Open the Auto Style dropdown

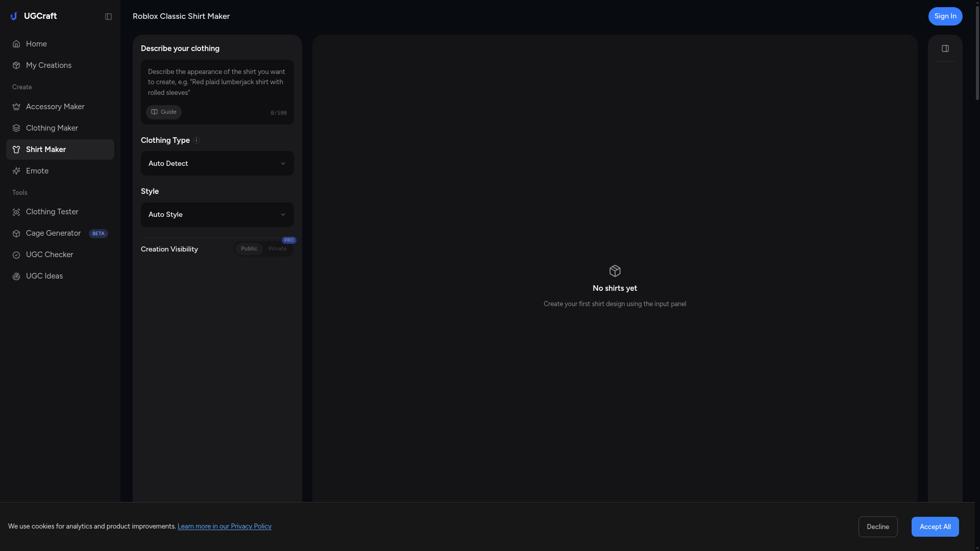(x=217, y=215)
